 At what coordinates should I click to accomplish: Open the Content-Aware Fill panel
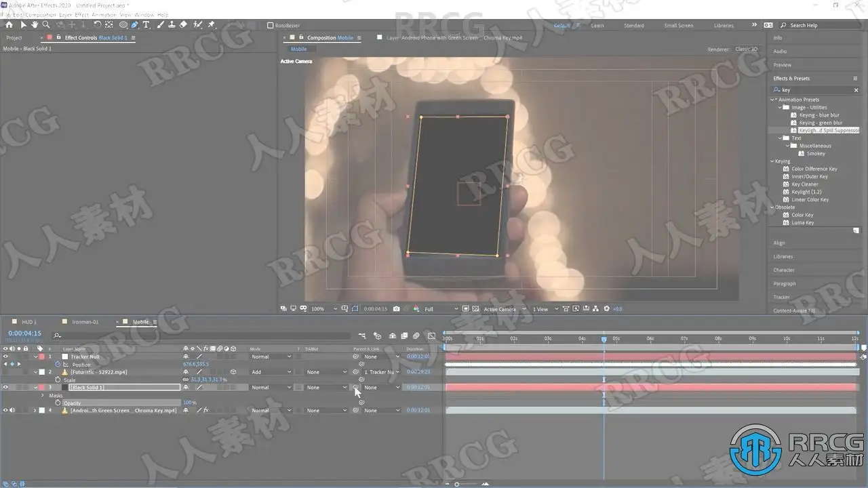[x=794, y=310]
